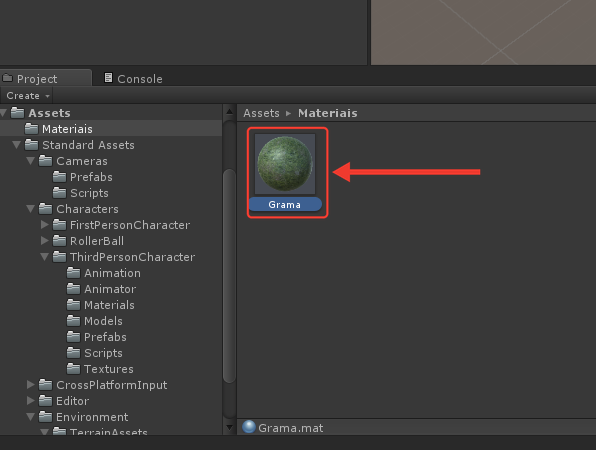Click the folder tree scroll down arrow
The width and height of the screenshot is (596, 450).
pyautogui.click(x=229, y=428)
